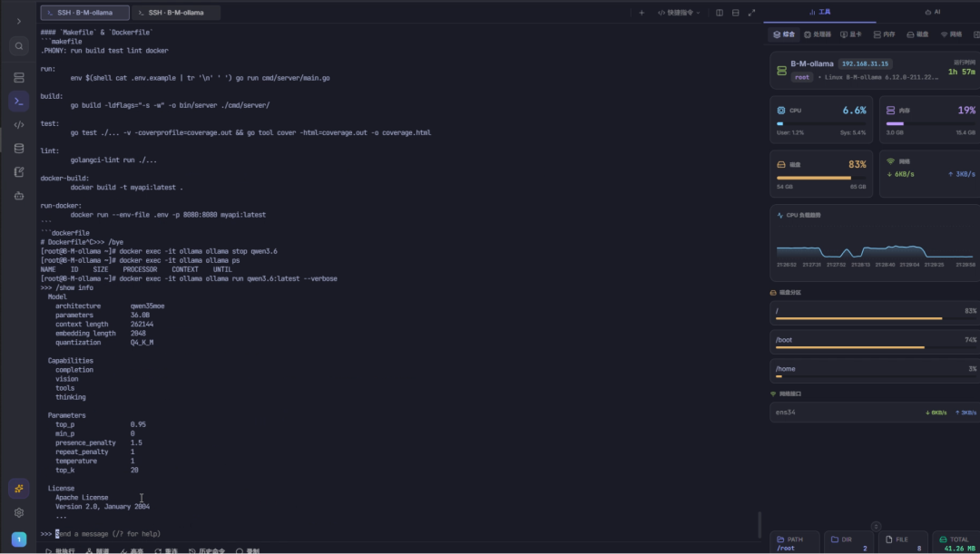980x554 pixels.
Task: Click the green server icon beside B-M-ollama
Action: [781, 71]
